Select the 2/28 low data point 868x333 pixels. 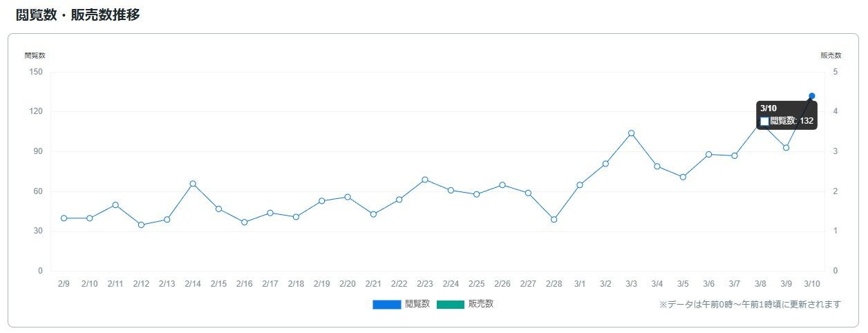[x=554, y=220]
